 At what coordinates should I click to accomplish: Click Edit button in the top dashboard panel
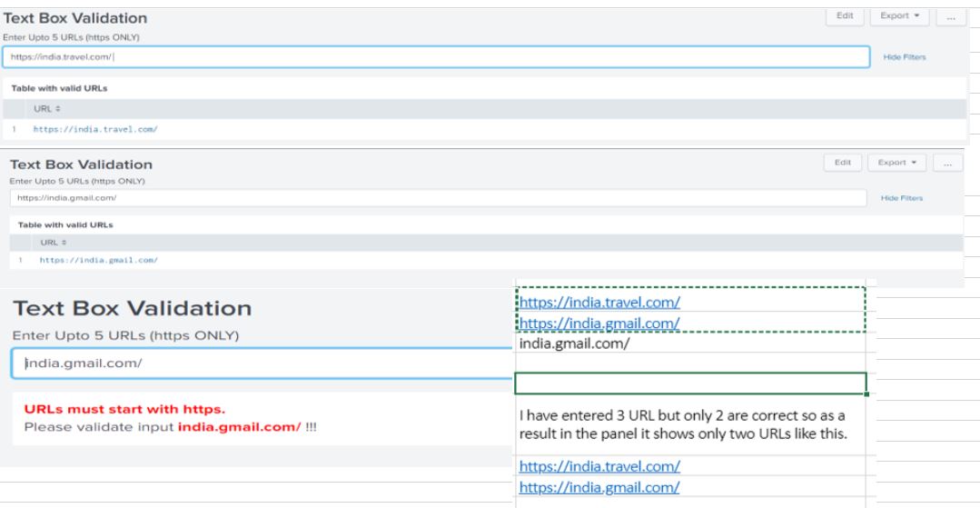(843, 15)
